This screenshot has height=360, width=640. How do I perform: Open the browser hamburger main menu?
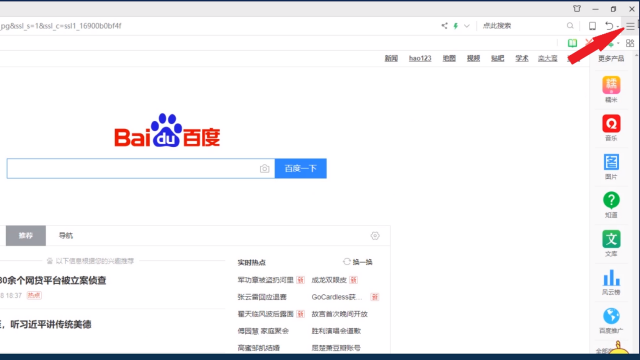[x=630, y=27]
